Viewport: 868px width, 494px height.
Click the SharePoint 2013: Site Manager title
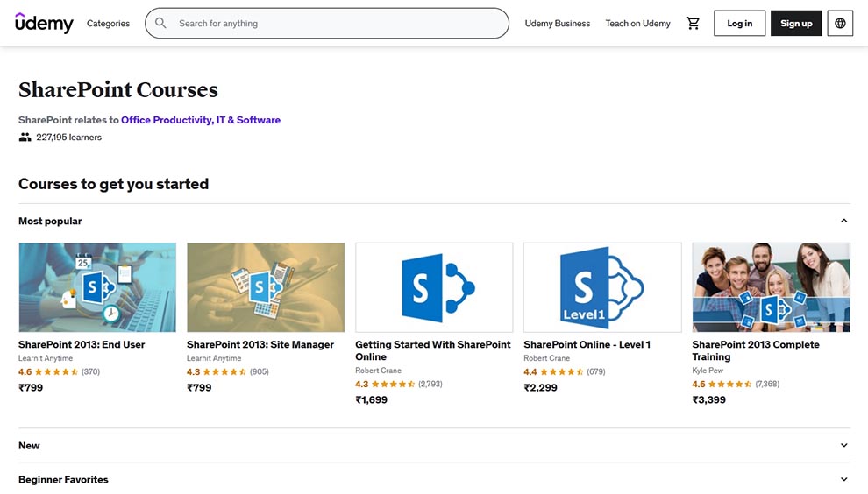click(x=260, y=344)
